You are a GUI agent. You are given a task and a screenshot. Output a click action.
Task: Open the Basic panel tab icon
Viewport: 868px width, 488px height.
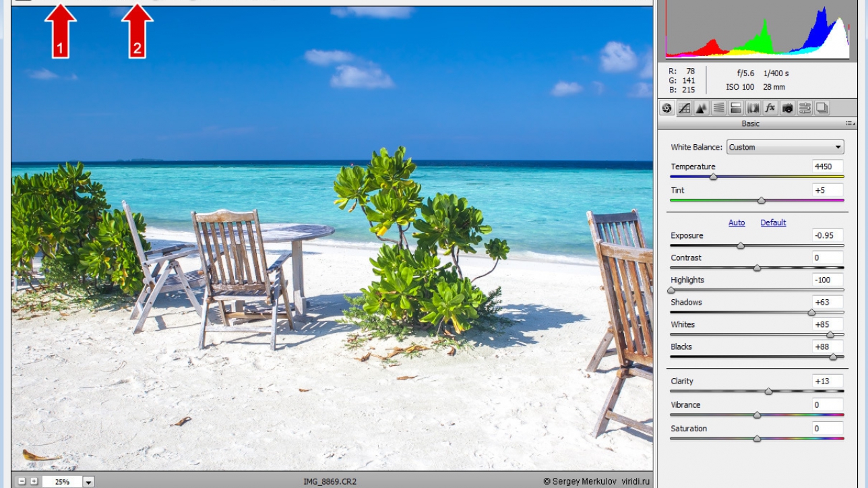tap(667, 108)
